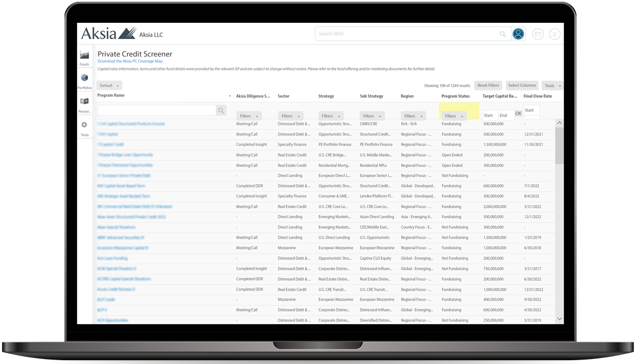Click the '750,000,000' target capital cell
Screen dimensions: 637x364
point(494,269)
